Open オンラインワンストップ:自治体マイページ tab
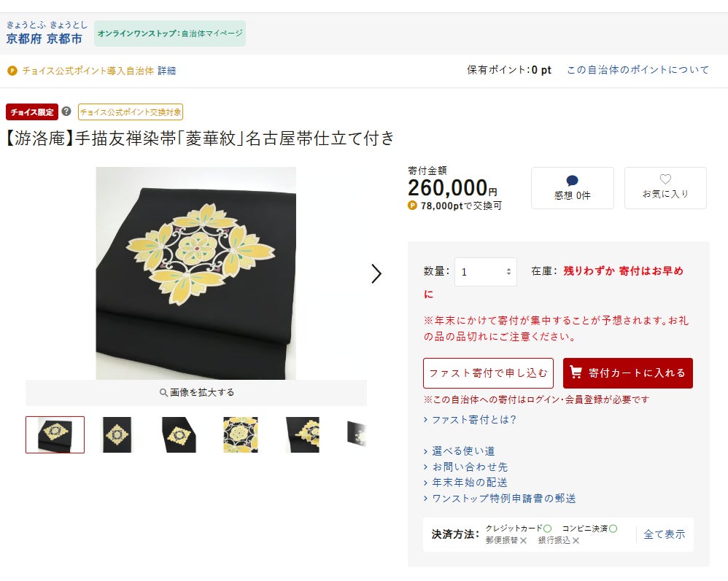Viewport: 728px width, 581px height. (170, 34)
